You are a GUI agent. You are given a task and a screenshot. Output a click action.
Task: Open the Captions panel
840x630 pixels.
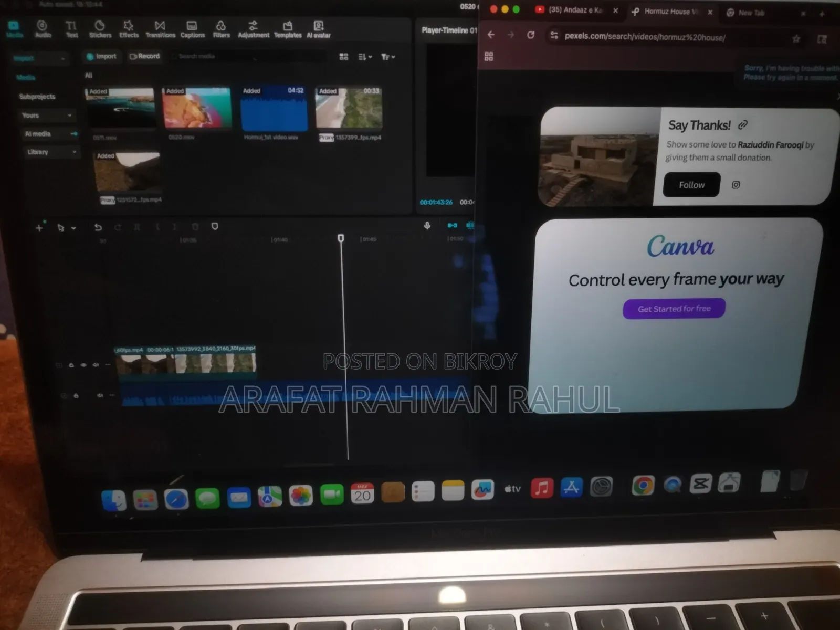[192, 29]
